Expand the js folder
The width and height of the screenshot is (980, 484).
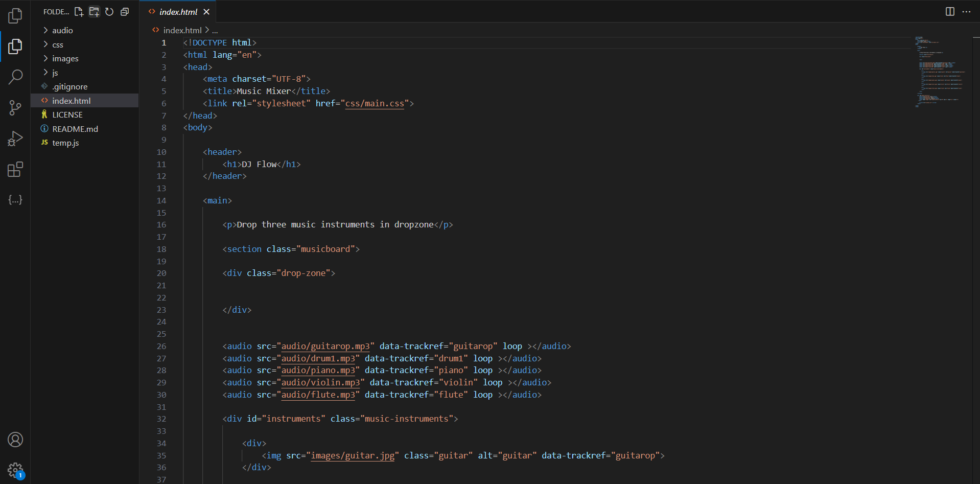(x=84, y=73)
